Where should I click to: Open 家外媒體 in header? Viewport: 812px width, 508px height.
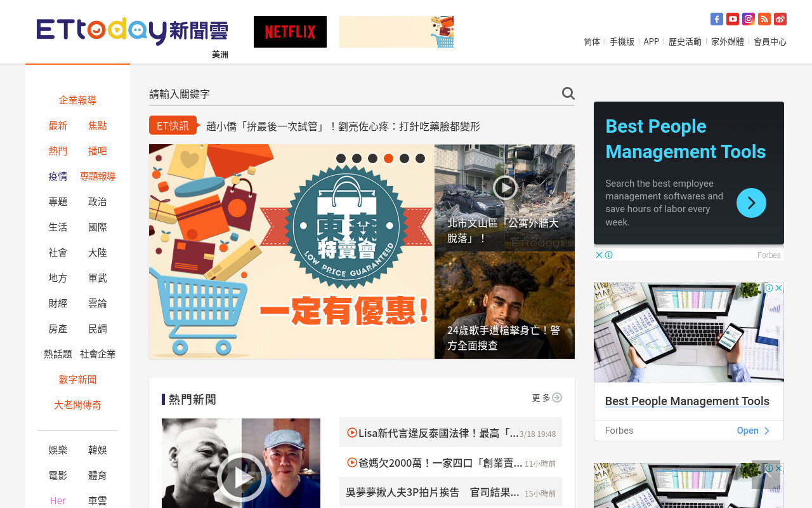pyautogui.click(x=728, y=42)
